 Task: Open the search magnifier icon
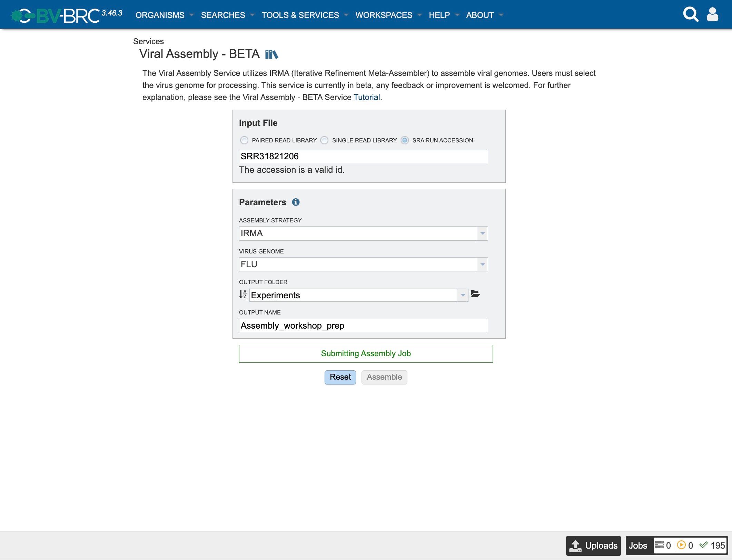pyautogui.click(x=690, y=14)
